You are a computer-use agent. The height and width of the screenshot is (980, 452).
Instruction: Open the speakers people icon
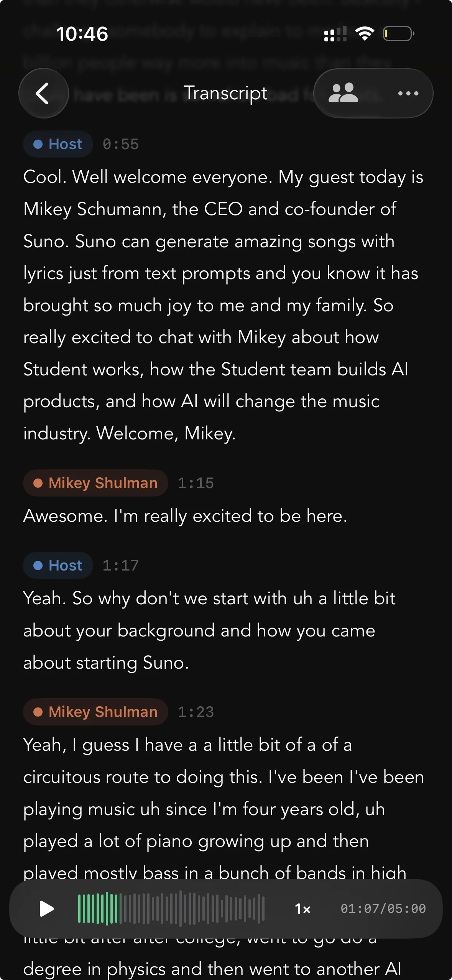pos(343,93)
